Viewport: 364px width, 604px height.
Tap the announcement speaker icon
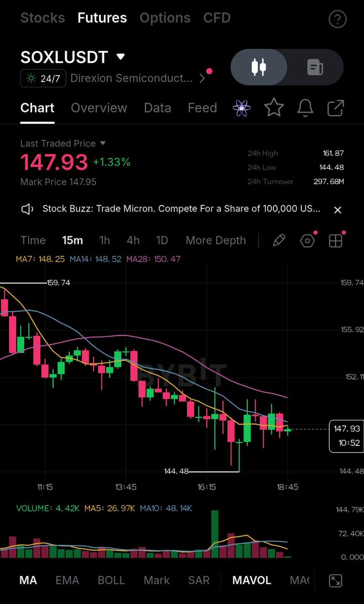(27, 209)
